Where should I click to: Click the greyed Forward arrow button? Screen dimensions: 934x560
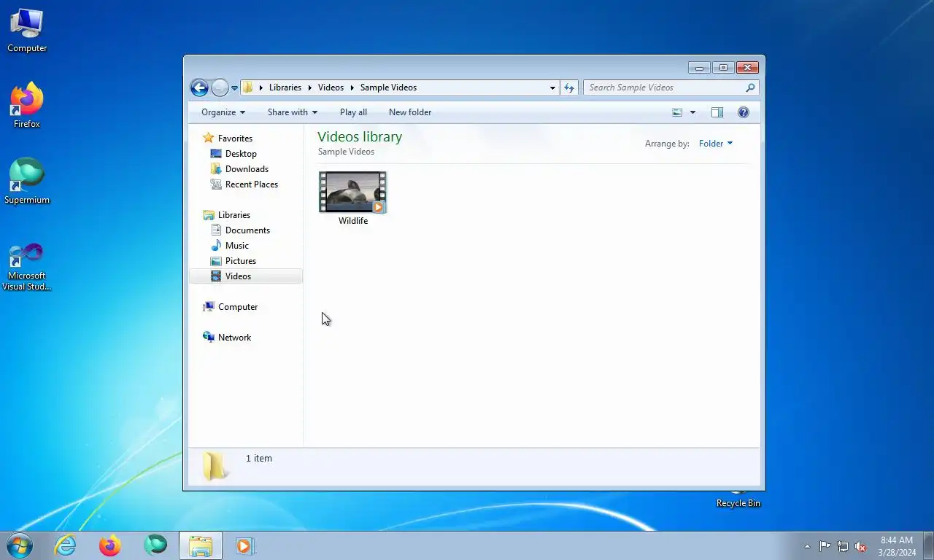point(220,87)
